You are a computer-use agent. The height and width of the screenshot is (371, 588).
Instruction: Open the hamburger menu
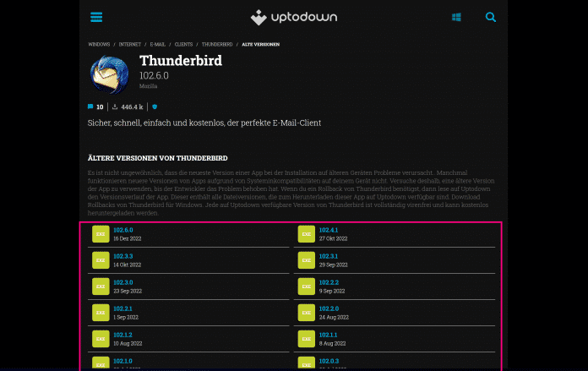(x=96, y=17)
